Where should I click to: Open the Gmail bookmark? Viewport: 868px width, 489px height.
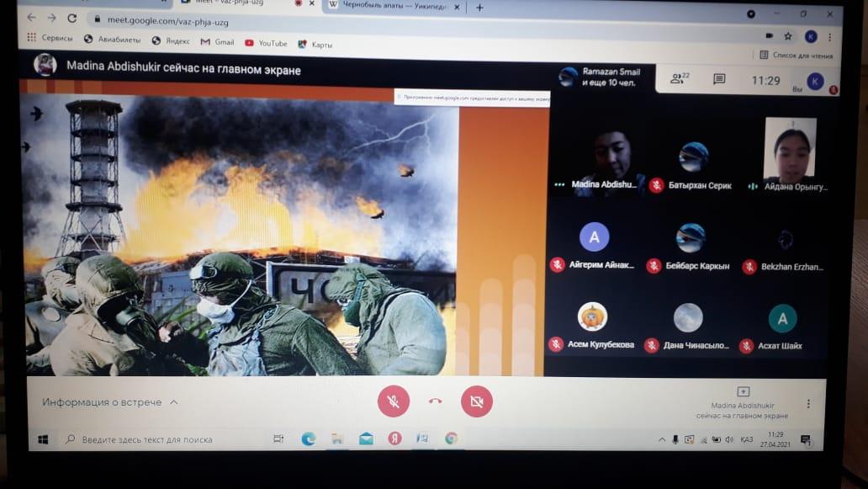pos(218,42)
